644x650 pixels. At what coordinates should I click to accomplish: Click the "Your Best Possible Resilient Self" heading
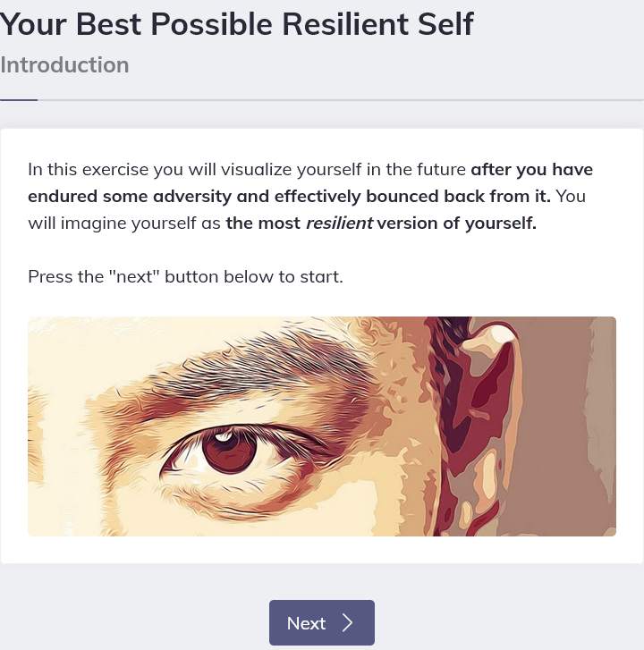click(237, 24)
